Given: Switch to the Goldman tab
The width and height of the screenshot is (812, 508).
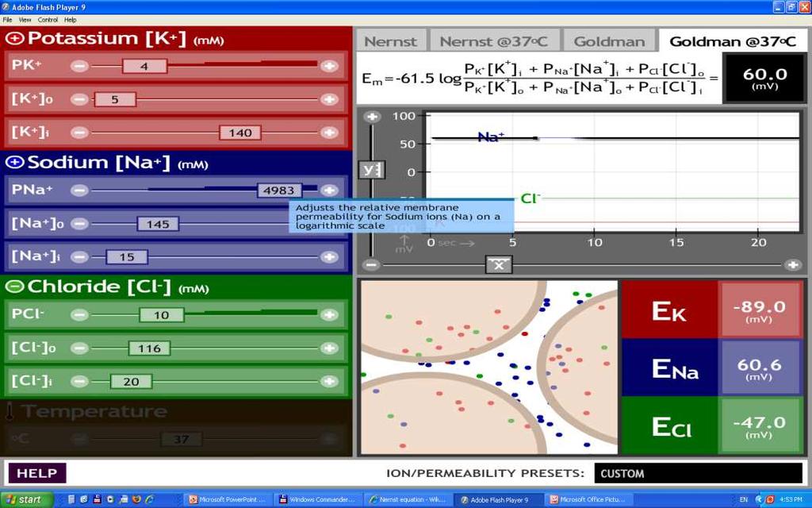Looking at the screenshot, I should [x=610, y=41].
